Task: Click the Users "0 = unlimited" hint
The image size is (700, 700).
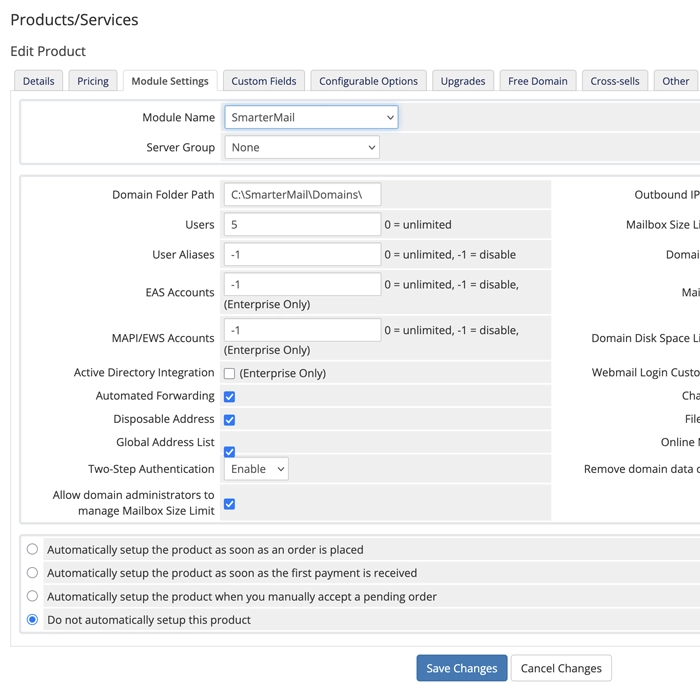Action: point(418,225)
